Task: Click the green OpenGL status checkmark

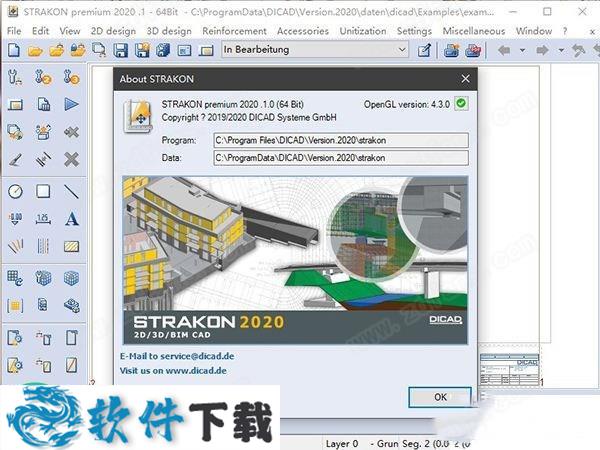Action: click(x=461, y=103)
